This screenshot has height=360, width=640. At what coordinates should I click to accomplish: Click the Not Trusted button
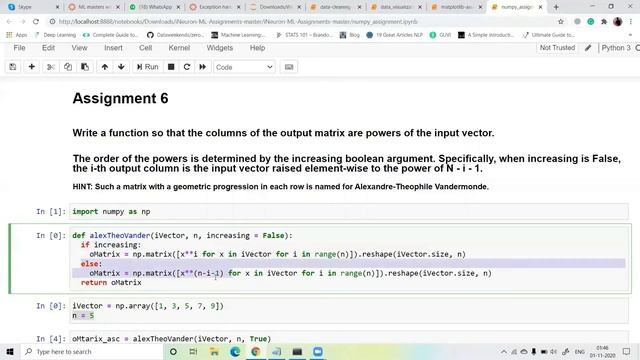point(557,48)
